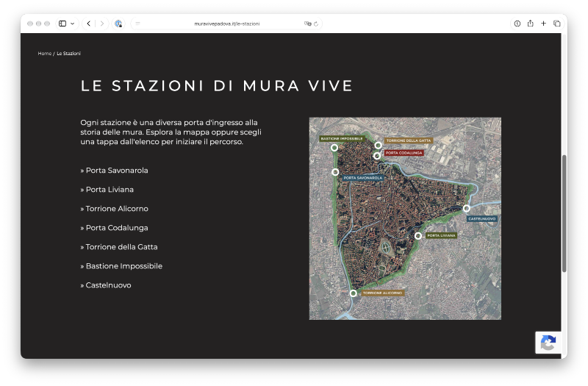Click the Porta Savonarola map label
The width and height of the screenshot is (588, 386).
click(x=362, y=178)
